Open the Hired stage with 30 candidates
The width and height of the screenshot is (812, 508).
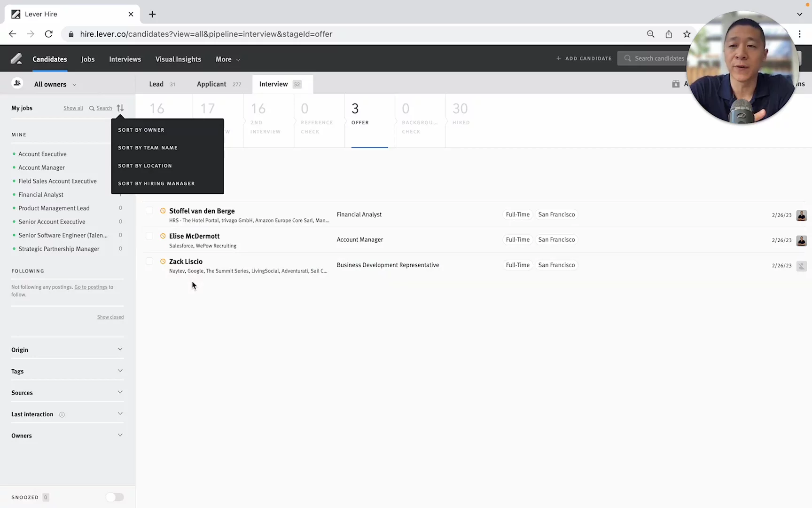pos(461,114)
